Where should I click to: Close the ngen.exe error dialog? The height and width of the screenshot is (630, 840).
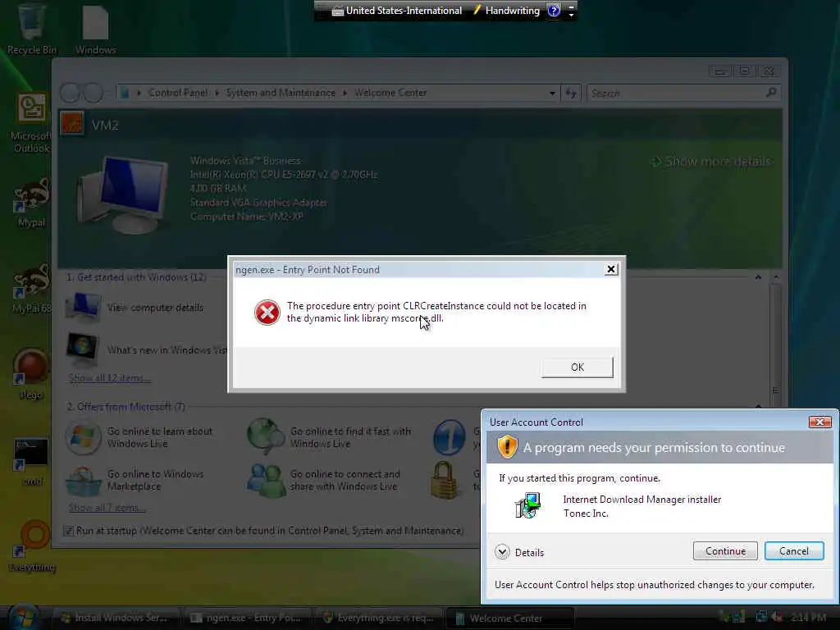pyautogui.click(x=610, y=269)
